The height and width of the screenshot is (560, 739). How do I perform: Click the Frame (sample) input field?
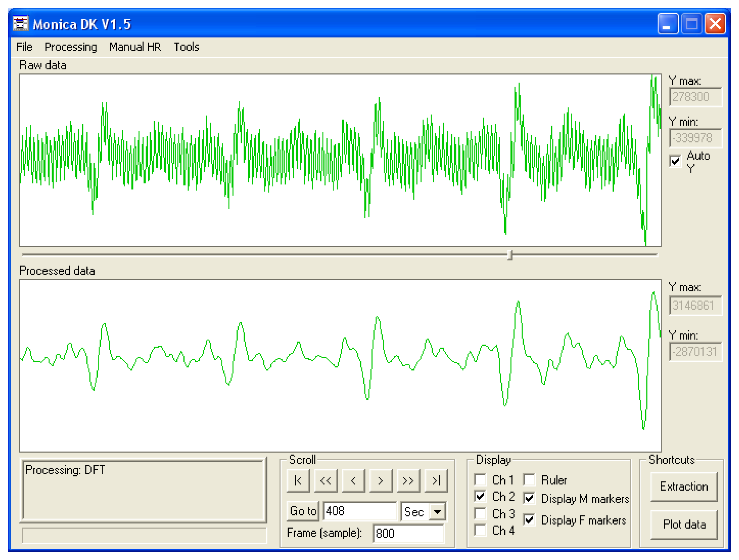coord(408,533)
